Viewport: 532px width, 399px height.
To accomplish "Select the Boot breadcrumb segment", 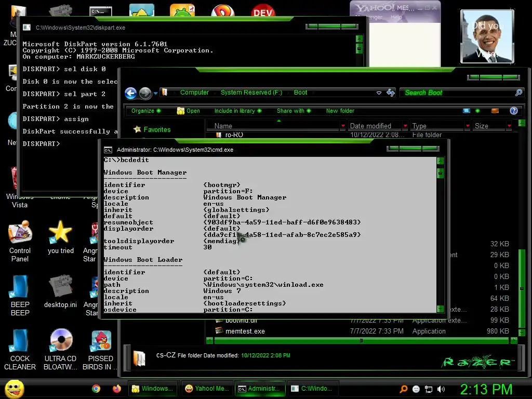I will [x=300, y=92].
